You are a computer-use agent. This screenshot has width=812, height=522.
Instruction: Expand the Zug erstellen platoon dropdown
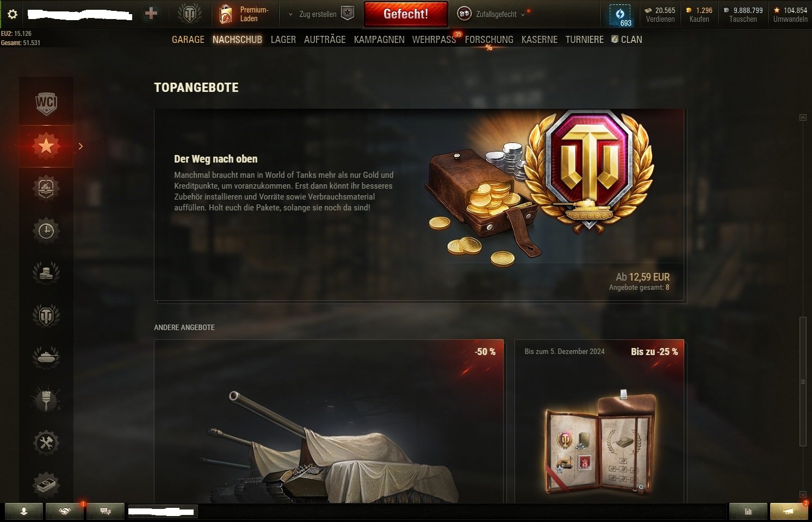click(x=321, y=14)
